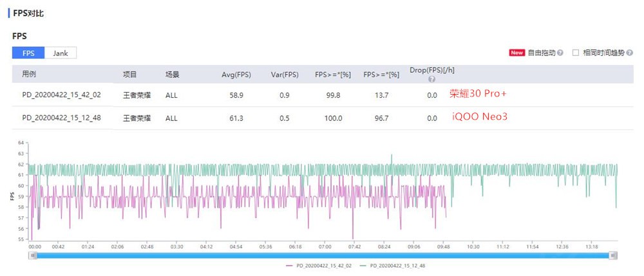Click the 荣耀30 Pro+ label

(478, 94)
